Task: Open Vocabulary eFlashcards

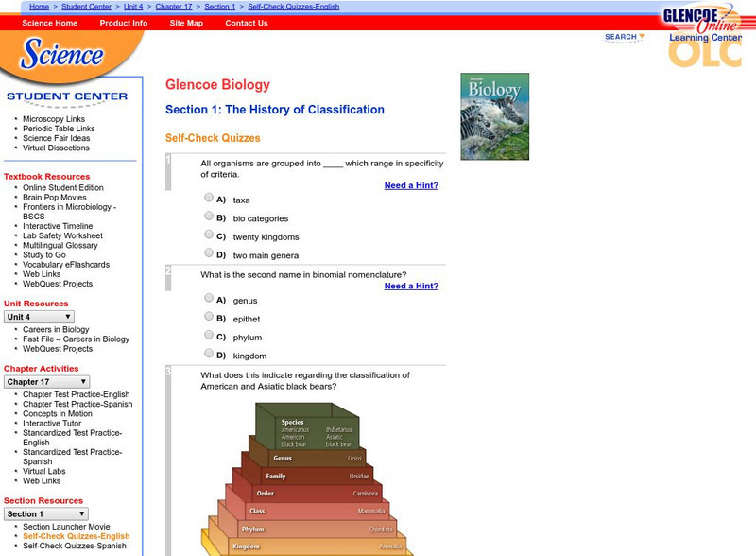Action: point(66,265)
